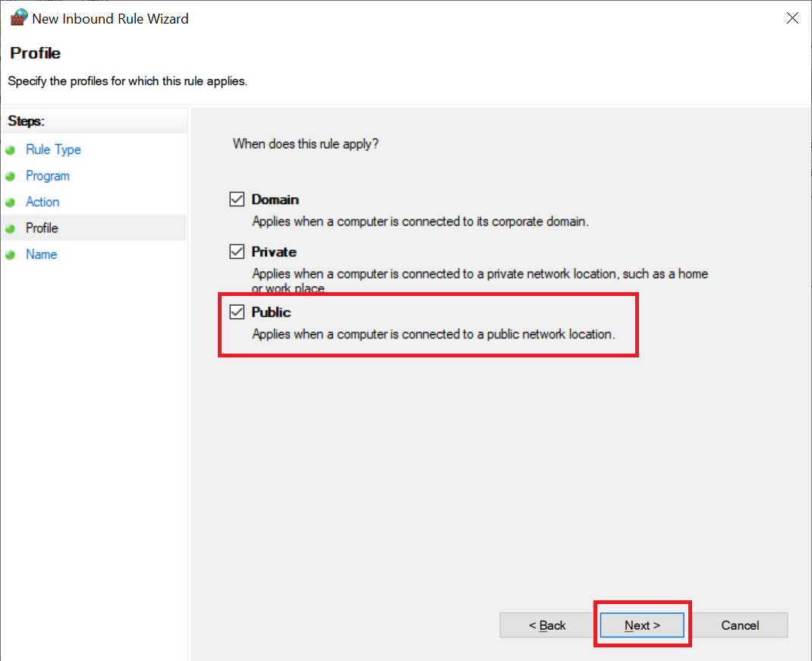
Task: Close the wizard window with X
Action: tap(792, 18)
